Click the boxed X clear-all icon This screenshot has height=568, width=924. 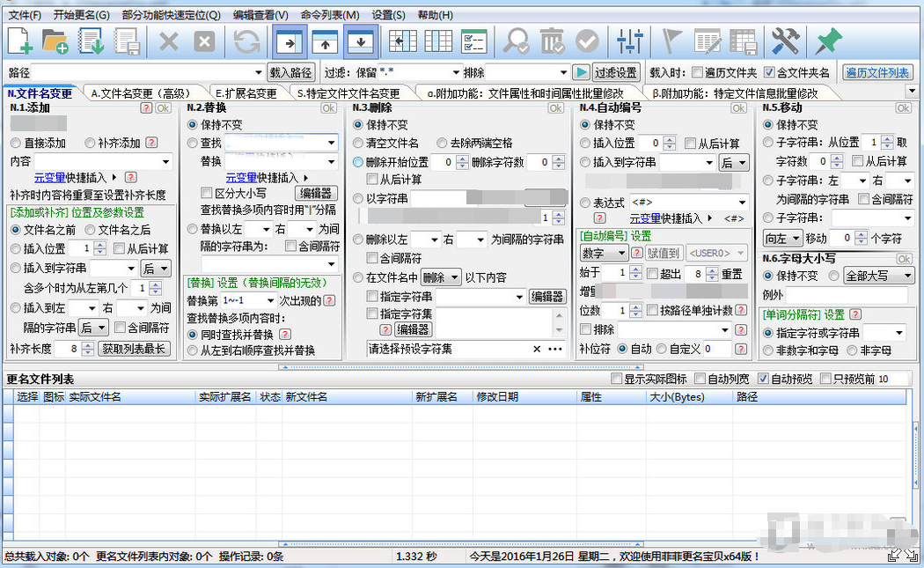click(204, 42)
